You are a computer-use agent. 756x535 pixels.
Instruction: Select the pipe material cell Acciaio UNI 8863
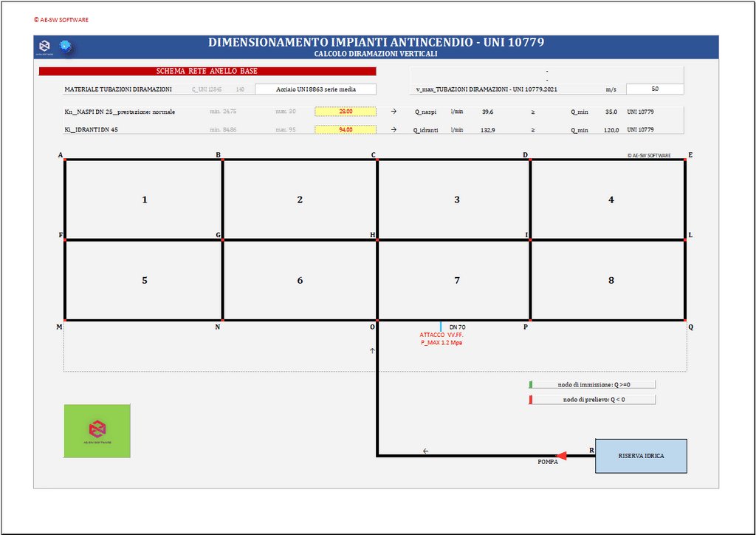(x=315, y=89)
